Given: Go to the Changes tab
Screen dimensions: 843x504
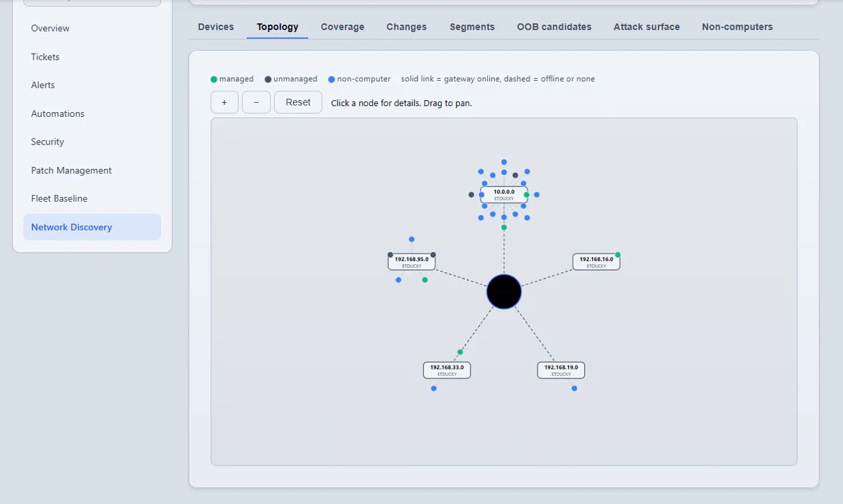Looking at the screenshot, I should coord(406,27).
